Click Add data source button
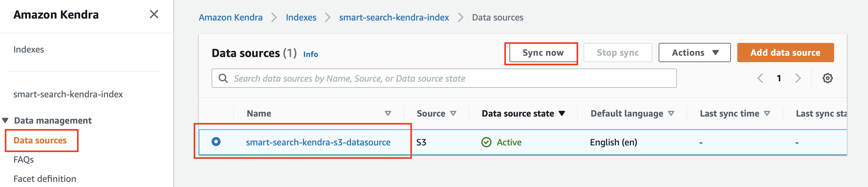The height and width of the screenshot is (187, 868). (785, 53)
